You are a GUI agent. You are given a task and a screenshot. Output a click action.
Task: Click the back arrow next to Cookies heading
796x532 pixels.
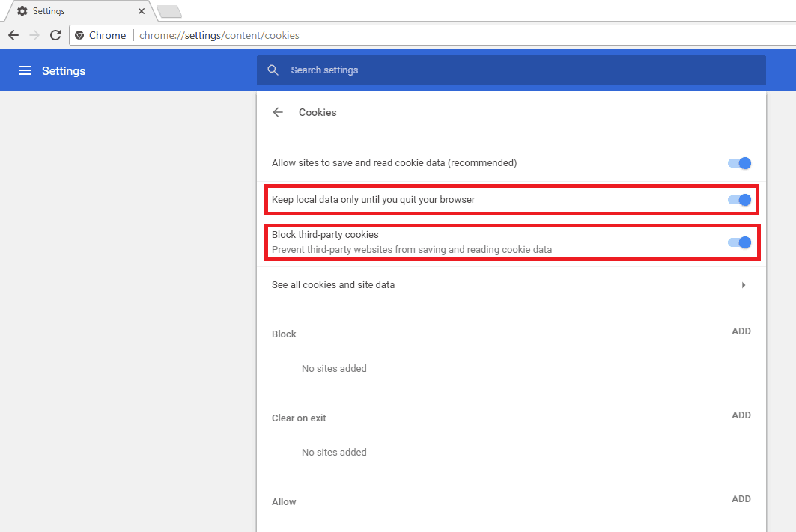coord(278,112)
